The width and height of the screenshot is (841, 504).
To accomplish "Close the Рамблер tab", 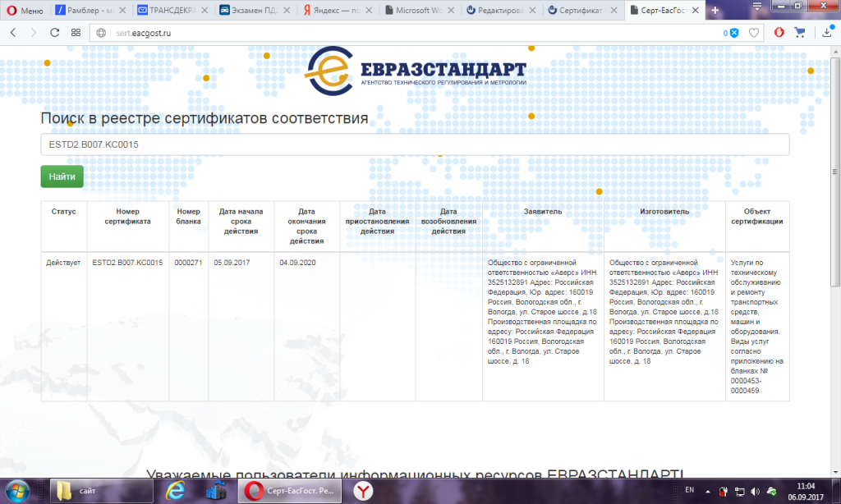I will 122,10.
